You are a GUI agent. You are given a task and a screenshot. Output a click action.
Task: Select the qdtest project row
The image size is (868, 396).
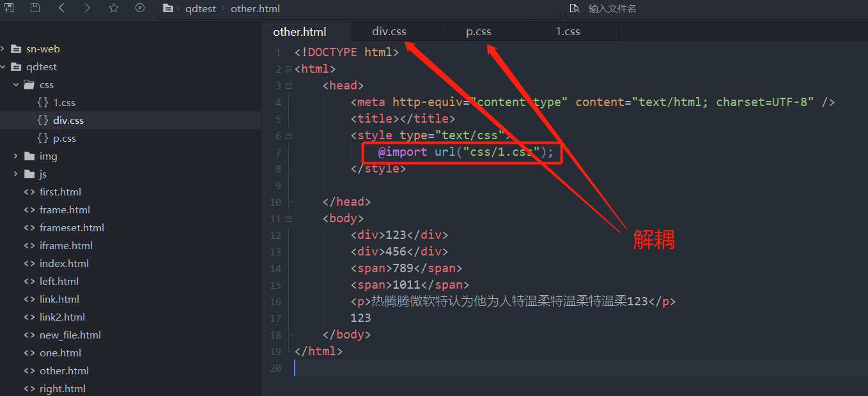[x=130, y=67]
